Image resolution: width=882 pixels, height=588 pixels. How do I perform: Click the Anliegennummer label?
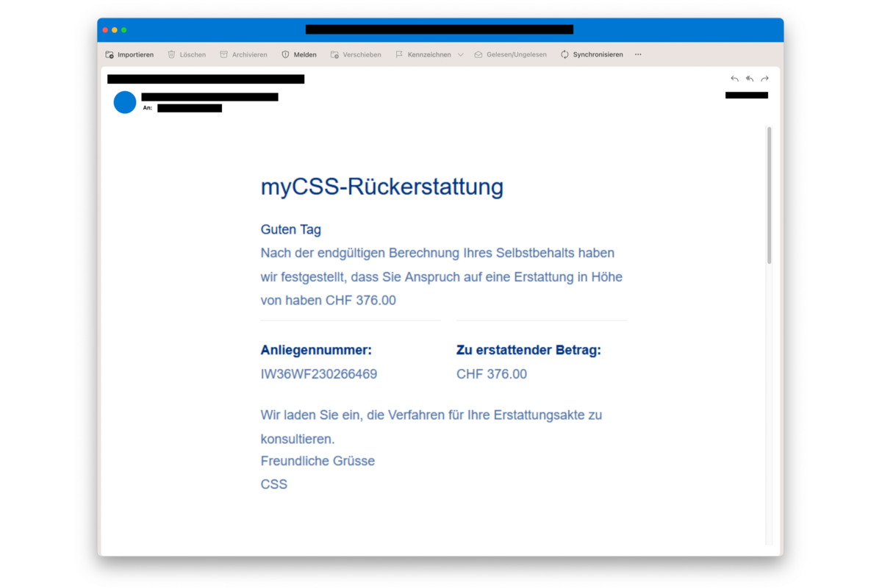(316, 350)
